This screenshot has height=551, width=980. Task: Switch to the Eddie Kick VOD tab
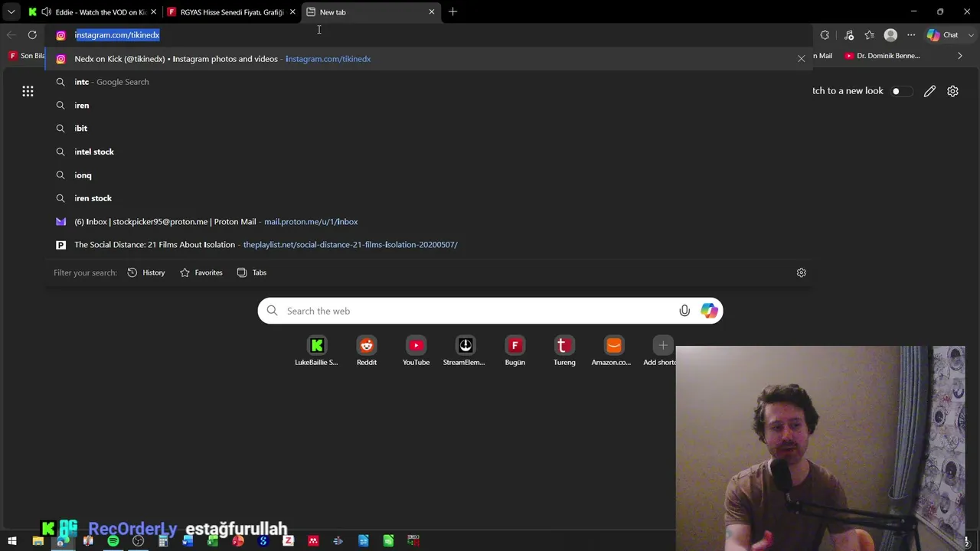90,12
